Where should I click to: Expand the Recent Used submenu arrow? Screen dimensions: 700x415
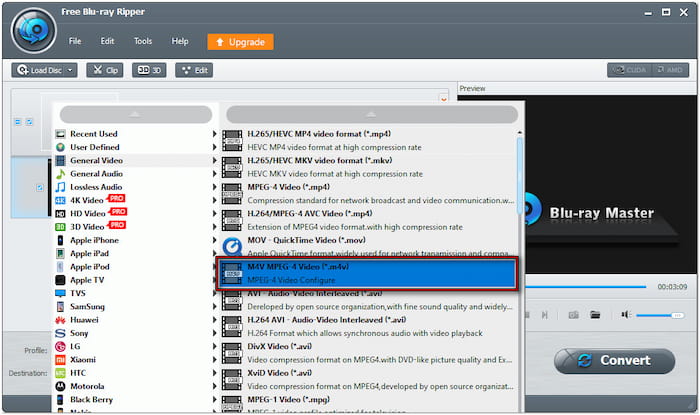click(214, 134)
